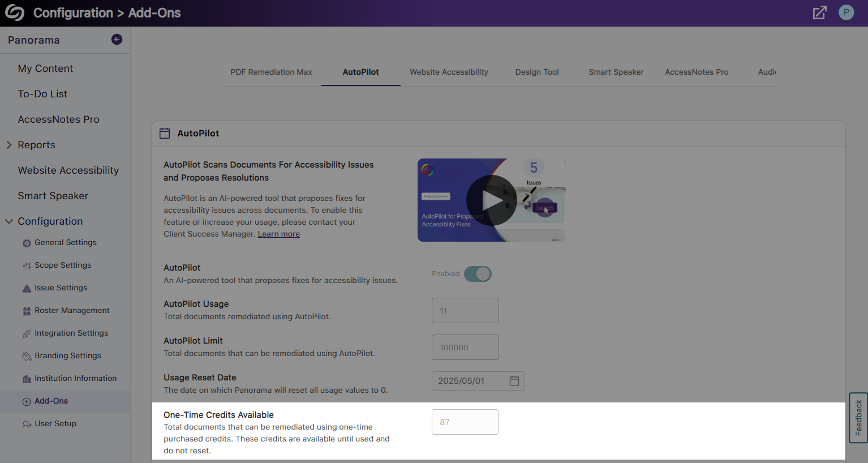Open Branding Settings via its paint icon
Viewport: 868px width, 463px height.
point(26,355)
